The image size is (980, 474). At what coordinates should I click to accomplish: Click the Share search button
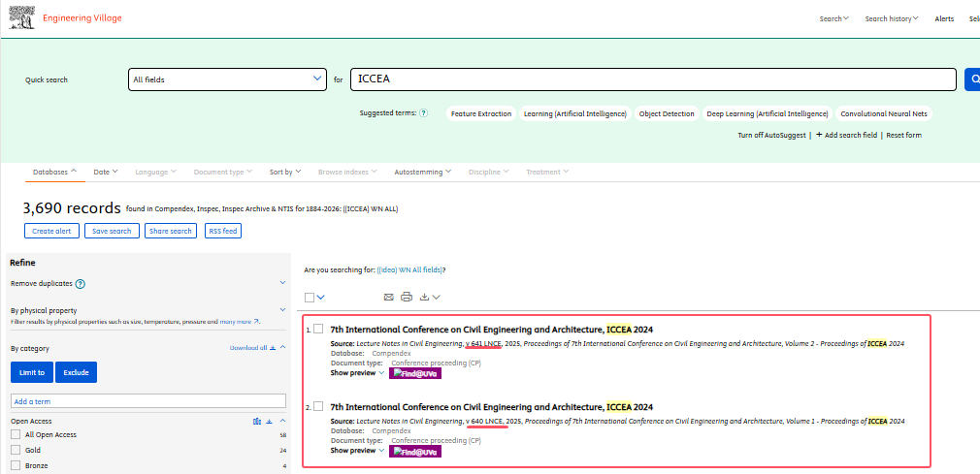coord(171,231)
